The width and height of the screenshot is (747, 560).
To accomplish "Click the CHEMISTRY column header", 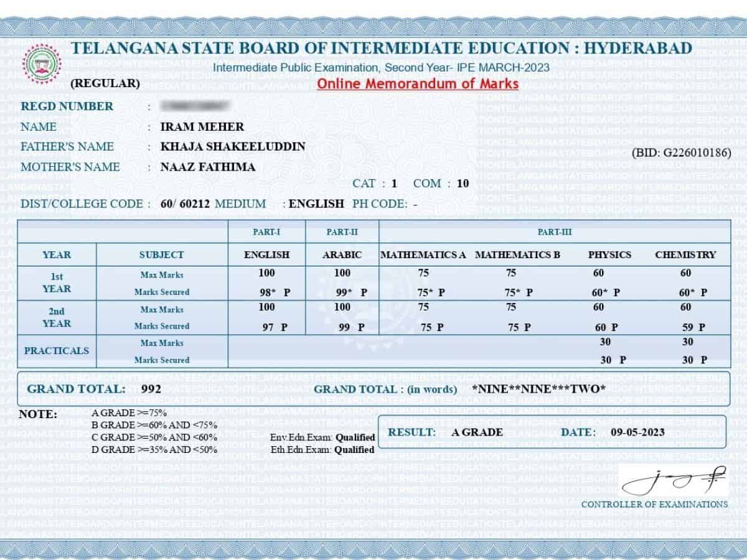I will click(685, 254).
